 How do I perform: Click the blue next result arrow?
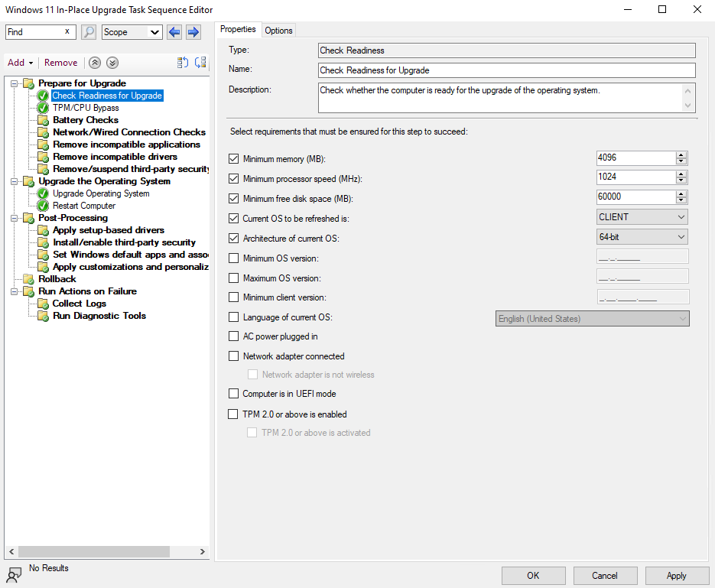click(193, 32)
